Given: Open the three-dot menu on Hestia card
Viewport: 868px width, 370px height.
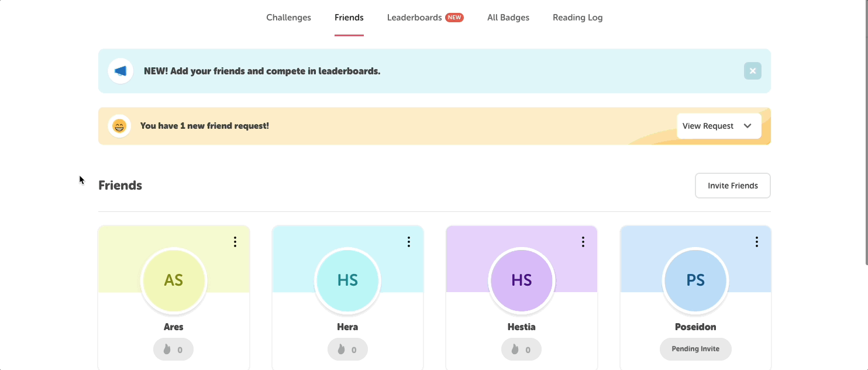Looking at the screenshot, I should coord(583,242).
